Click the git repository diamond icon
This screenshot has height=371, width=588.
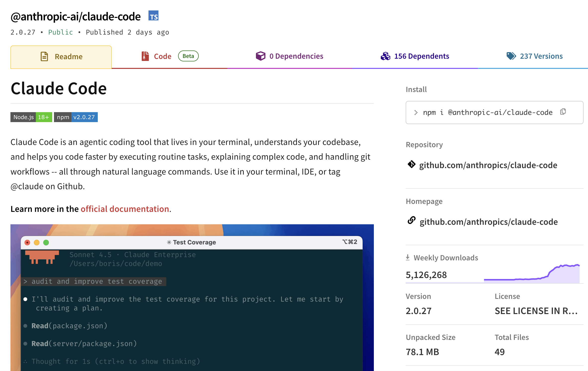pos(411,164)
